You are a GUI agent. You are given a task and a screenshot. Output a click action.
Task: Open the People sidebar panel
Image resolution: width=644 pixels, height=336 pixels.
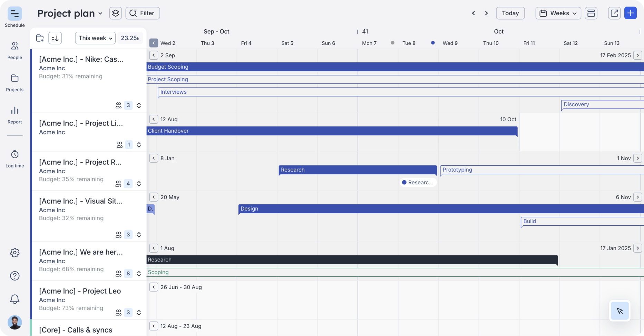[x=14, y=49]
